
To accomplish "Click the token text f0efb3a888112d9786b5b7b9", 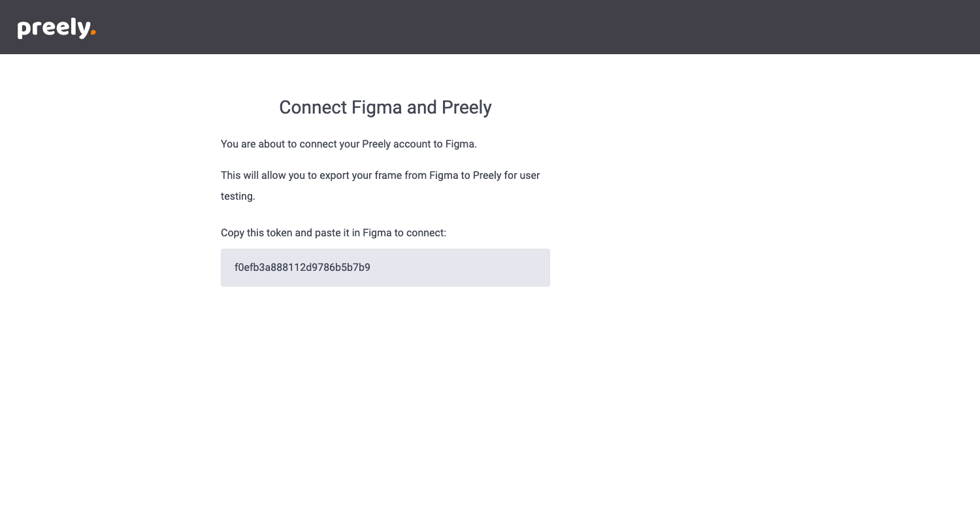I will (302, 268).
